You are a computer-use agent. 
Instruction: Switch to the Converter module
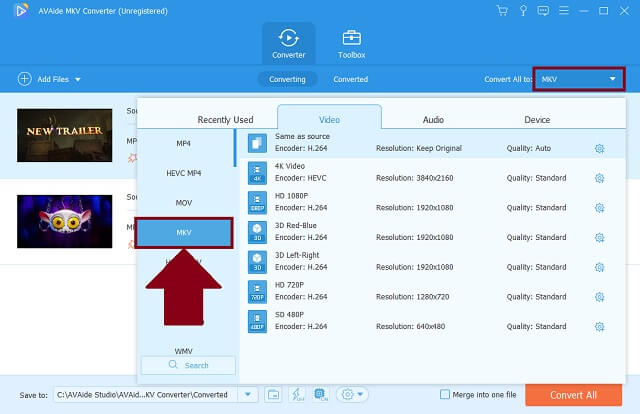pos(289,44)
